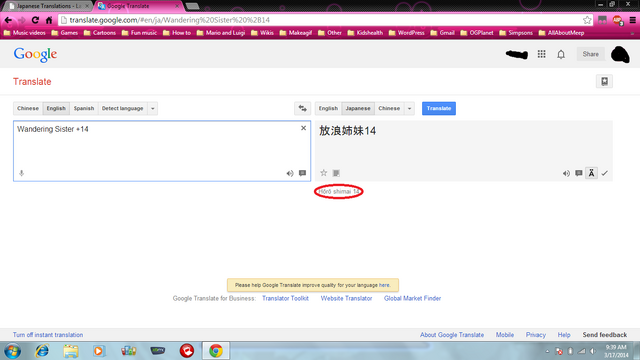
Task: Open the Translator Toolkit link
Action: coord(285,298)
